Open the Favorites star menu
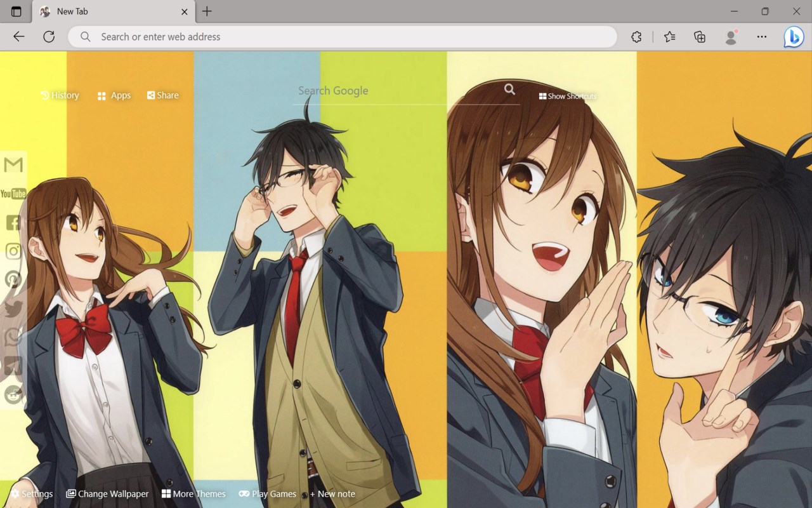This screenshot has width=812, height=508. (670, 37)
